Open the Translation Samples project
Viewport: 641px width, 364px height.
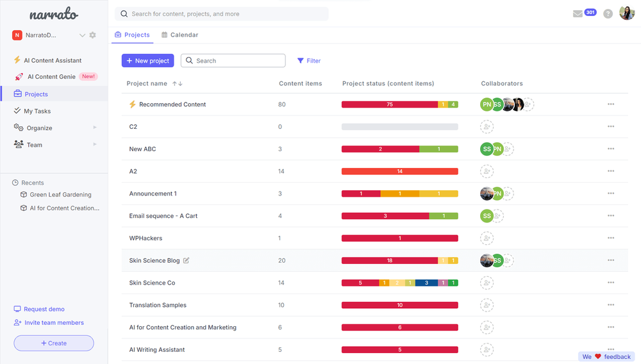(x=158, y=305)
